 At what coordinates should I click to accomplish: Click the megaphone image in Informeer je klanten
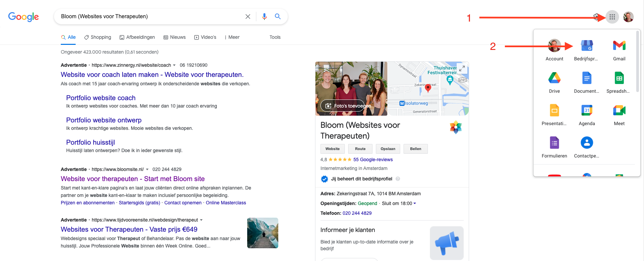point(446,243)
